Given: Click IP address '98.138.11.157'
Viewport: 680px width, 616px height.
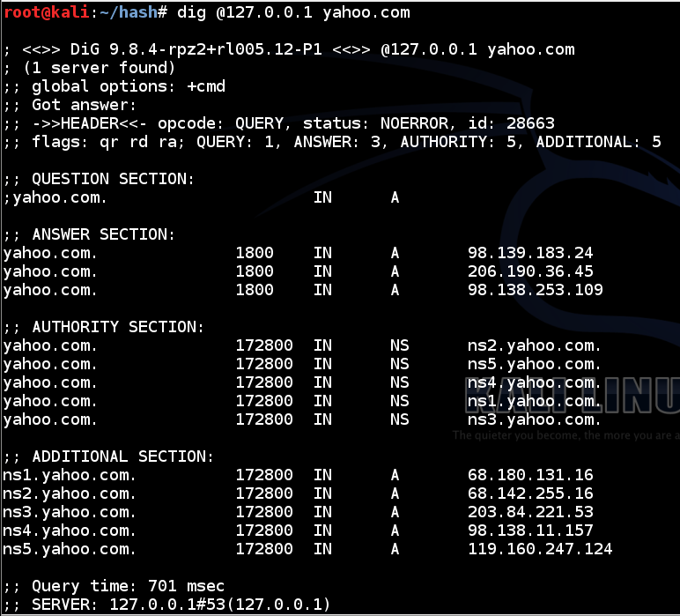Looking at the screenshot, I should coord(530,531).
